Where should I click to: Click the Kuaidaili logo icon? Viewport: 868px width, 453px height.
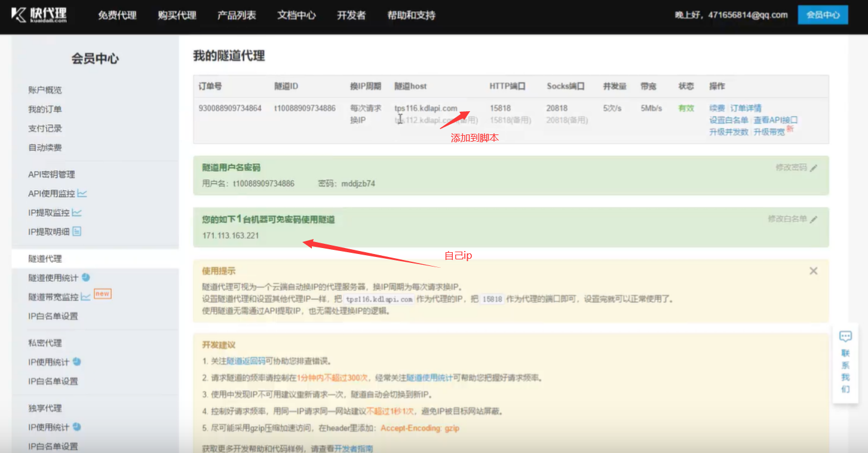click(19, 15)
